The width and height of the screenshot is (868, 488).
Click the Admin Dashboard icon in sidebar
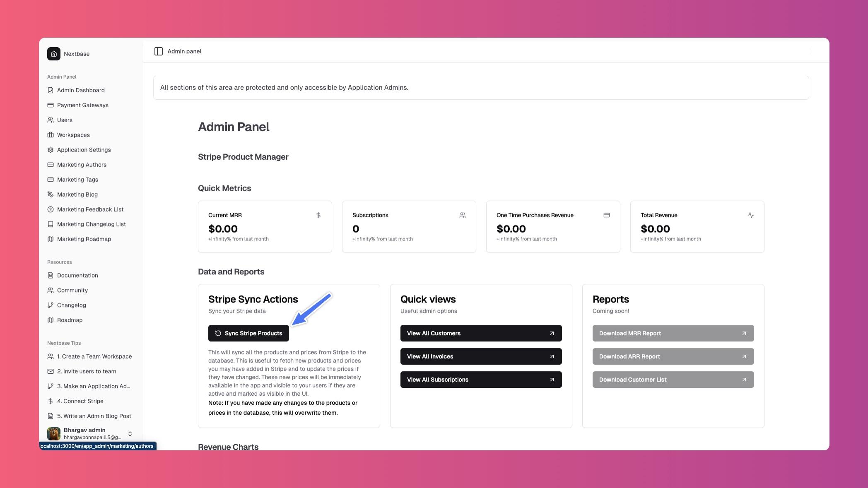tap(51, 91)
